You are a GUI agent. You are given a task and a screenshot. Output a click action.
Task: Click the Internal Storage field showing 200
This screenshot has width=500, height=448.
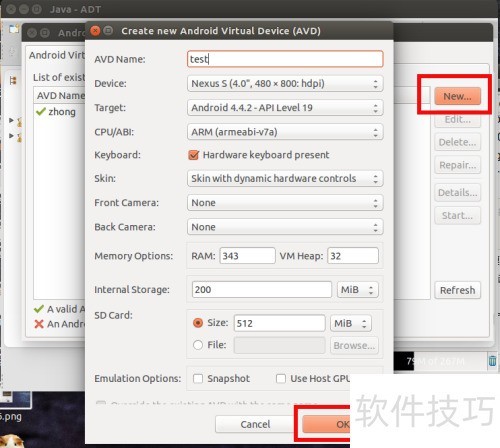pos(262,289)
